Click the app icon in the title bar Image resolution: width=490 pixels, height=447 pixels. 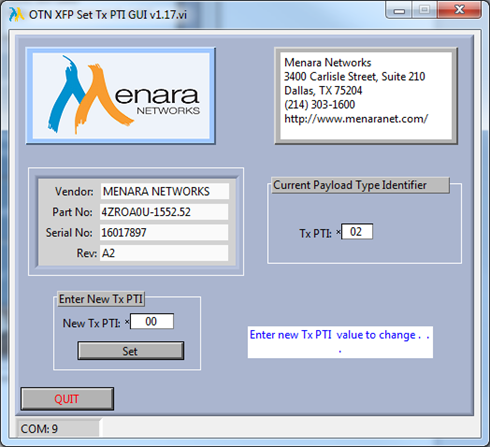click(16, 14)
